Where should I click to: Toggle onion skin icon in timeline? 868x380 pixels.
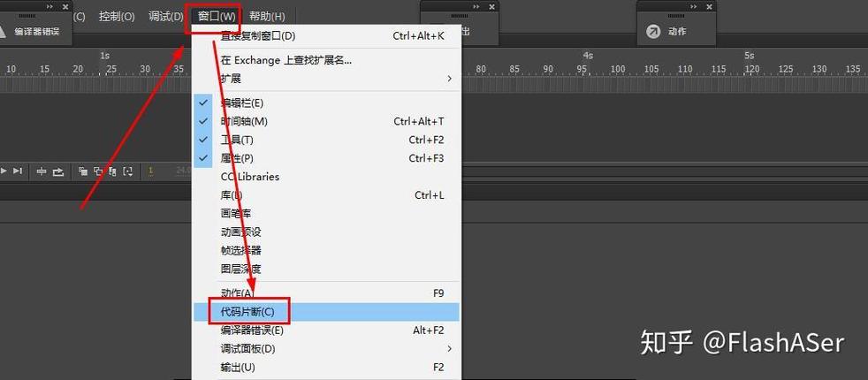coord(83,171)
